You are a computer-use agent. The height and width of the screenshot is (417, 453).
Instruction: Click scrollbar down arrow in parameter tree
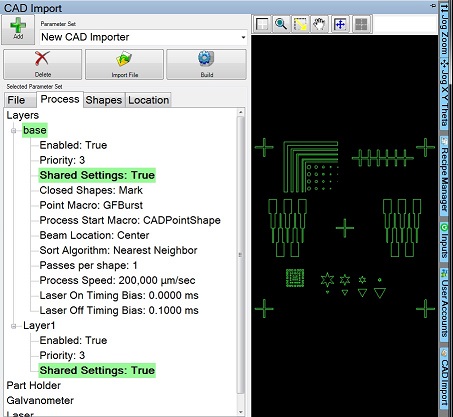[x=241, y=412]
